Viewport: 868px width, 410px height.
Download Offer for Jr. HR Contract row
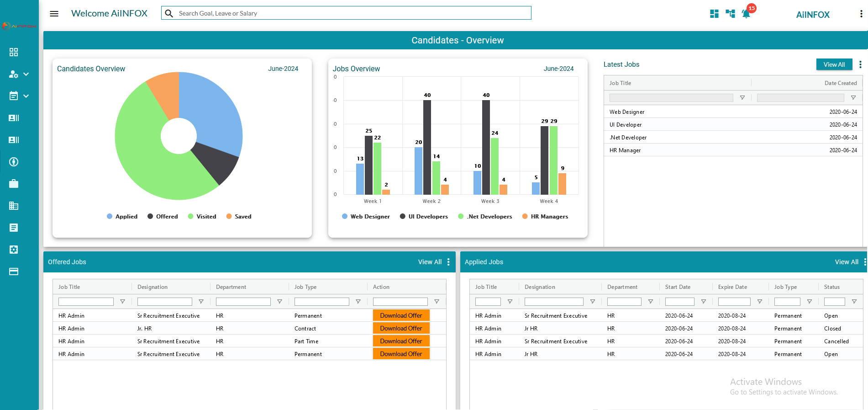[401, 328]
